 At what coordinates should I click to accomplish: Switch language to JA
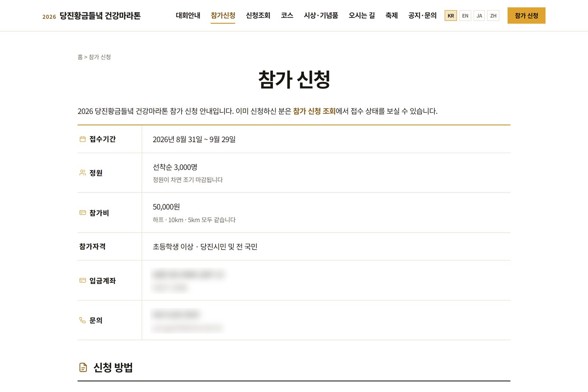pyautogui.click(x=479, y=15)
